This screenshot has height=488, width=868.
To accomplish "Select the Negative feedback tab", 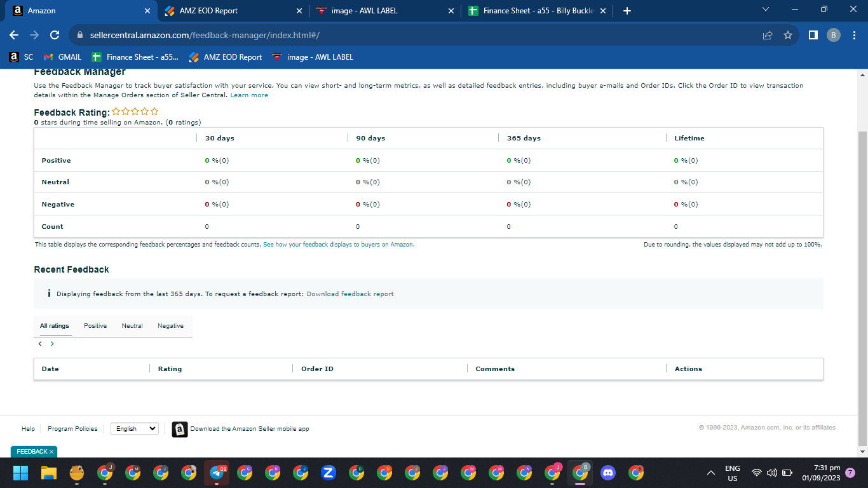I will (171, 326).
